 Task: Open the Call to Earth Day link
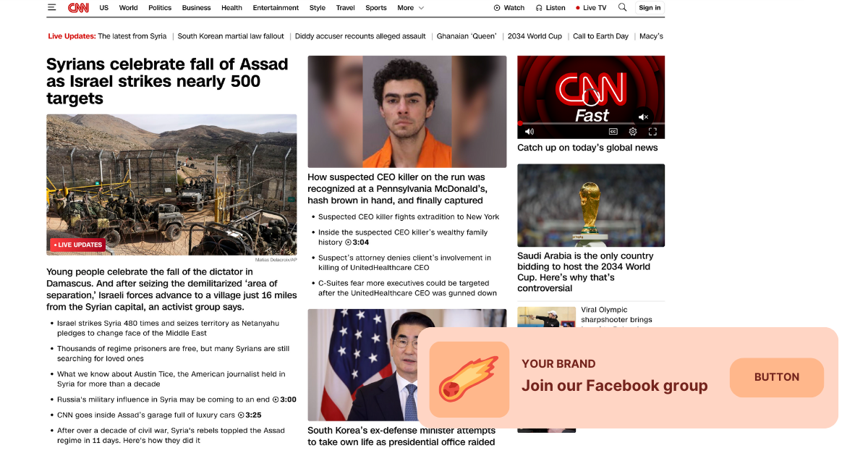point(600,36)
